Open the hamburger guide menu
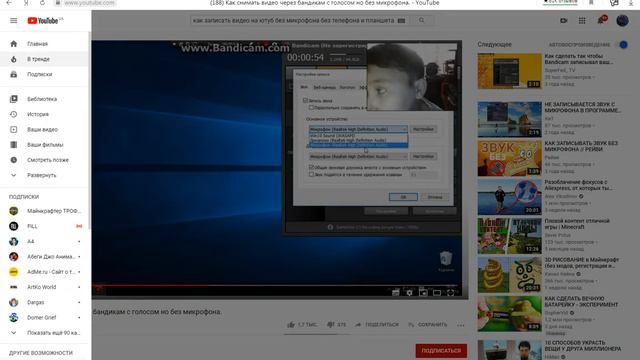This screenshot has width=640, height=360. (13, 20)
